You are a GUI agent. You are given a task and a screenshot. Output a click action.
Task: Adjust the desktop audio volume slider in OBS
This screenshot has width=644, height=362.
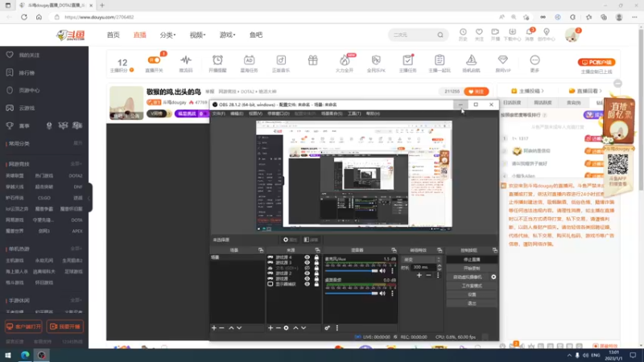(352, 293)
